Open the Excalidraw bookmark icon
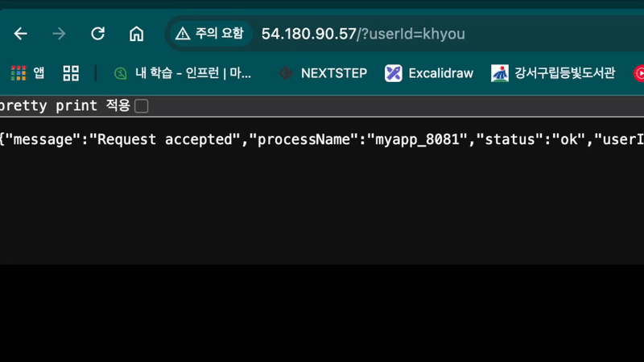Screen dimensions: 644x362 coord(393,73)
